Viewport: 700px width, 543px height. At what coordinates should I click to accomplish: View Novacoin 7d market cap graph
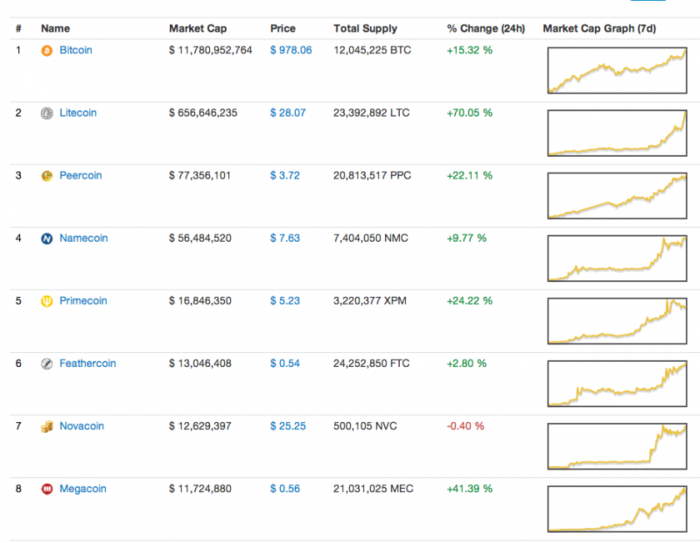(x=617, y=446)
